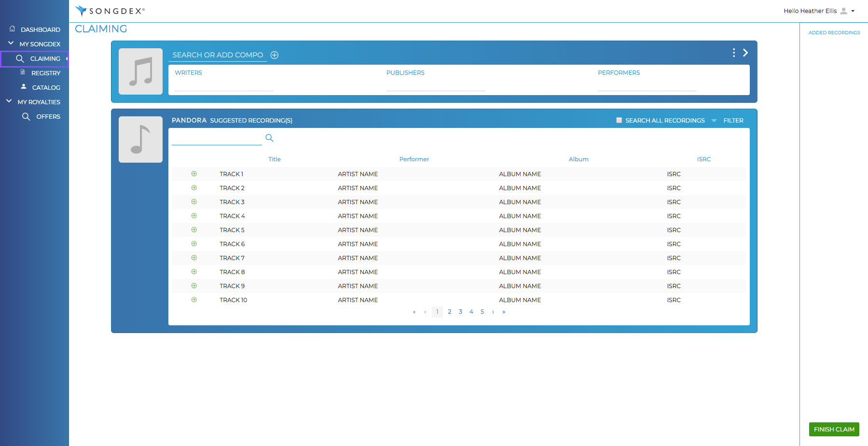868x446 pixels.
Task: Click the recording single-note thumbnail
Action: click(x=140, y=139)
